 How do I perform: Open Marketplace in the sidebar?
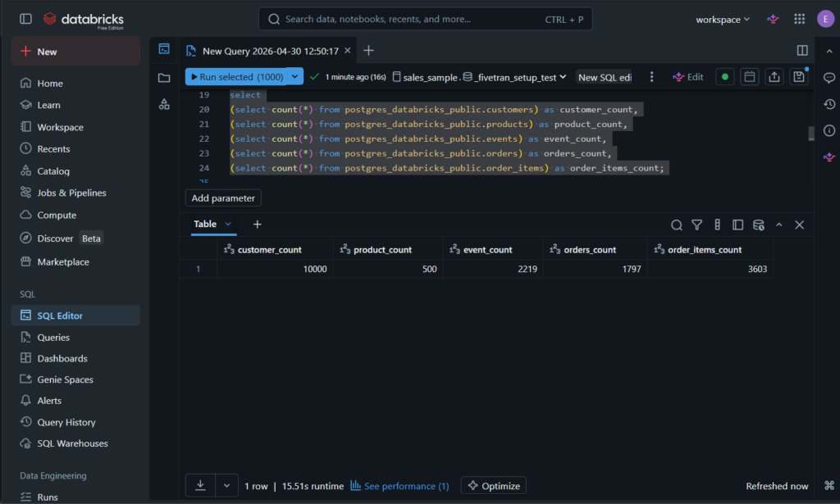pos(75,261)
